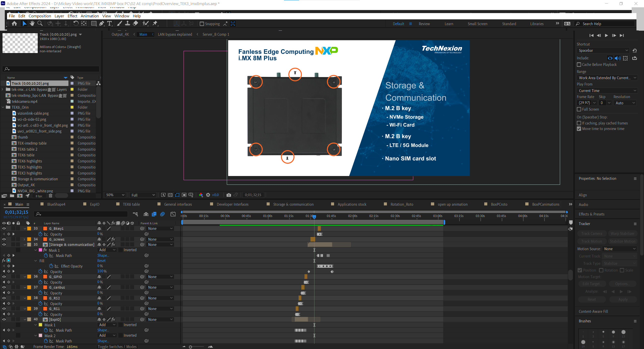This screenshot has width=644, height=349.
Task: Select the Pen tool
Action: (x=102, y=23)
